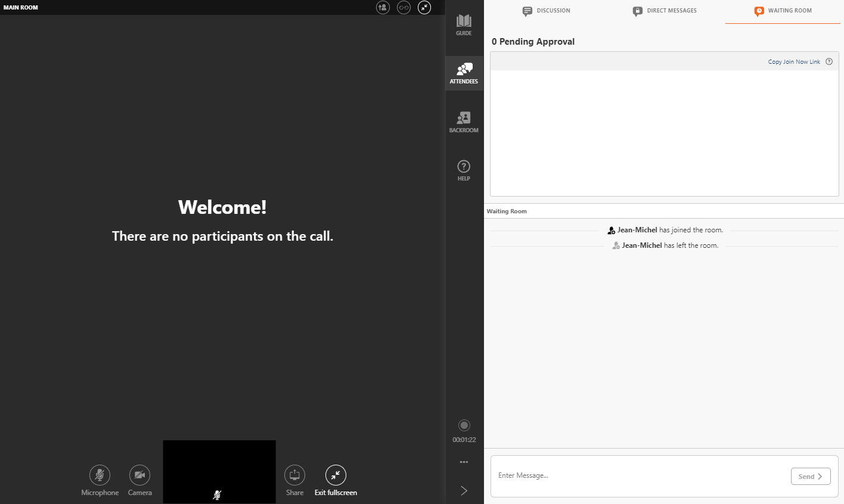This screenshot has height=504, width=844.
Task: Toggle the recording button above timer
Action: point(464,425)
